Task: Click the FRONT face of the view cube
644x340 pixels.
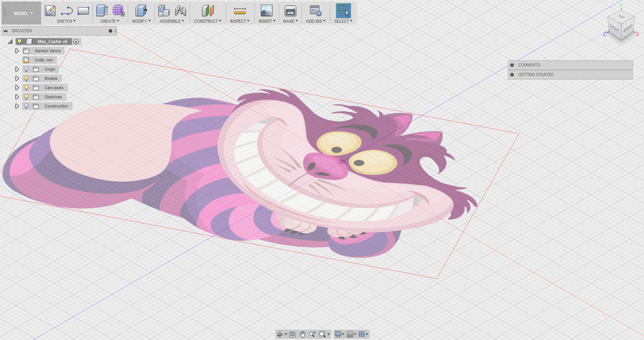Action: coord(614,28)
